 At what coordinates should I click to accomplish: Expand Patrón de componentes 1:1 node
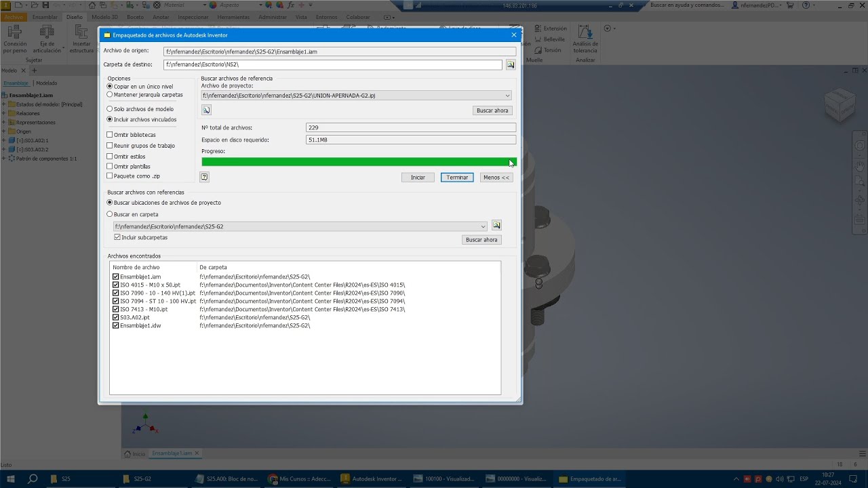[4, 159]
